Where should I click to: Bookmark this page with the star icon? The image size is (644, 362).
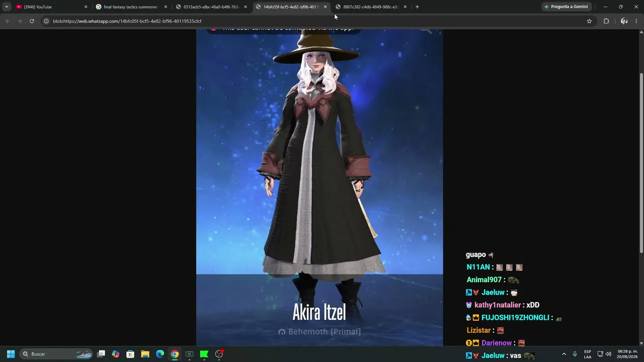point(589,21)
